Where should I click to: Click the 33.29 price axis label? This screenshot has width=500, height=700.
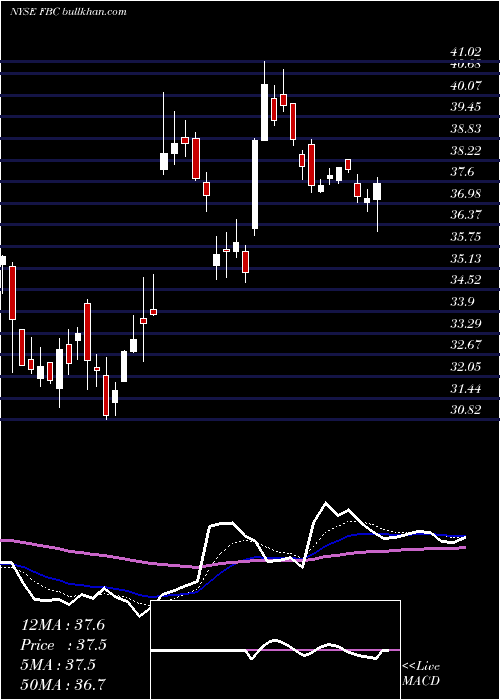pyautogui.click(x=466, y=323)
